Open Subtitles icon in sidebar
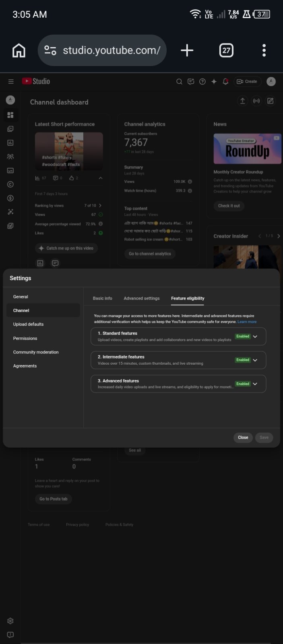283x644 pixels. [10, 170]
